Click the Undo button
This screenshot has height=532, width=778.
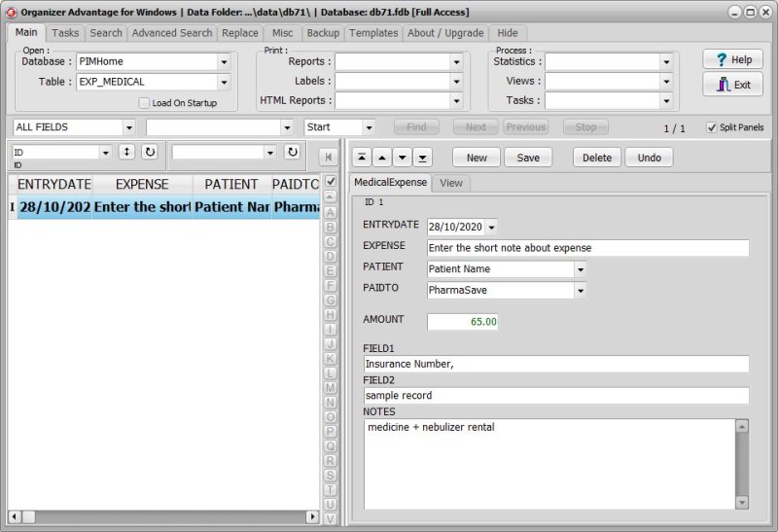pos(649,158)
